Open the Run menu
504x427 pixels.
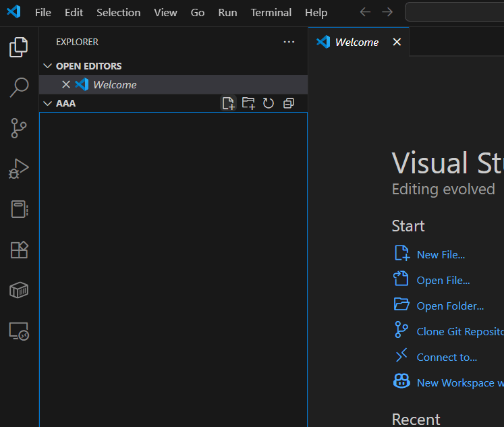[227, 13]
